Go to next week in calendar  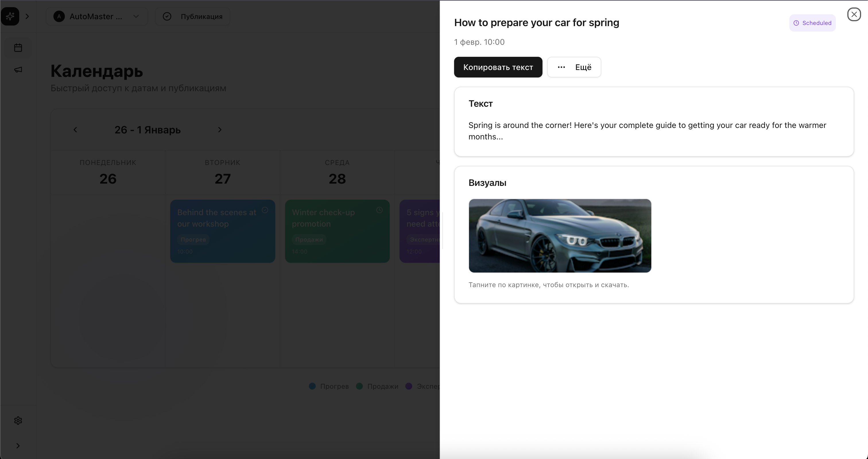point(220,130)
